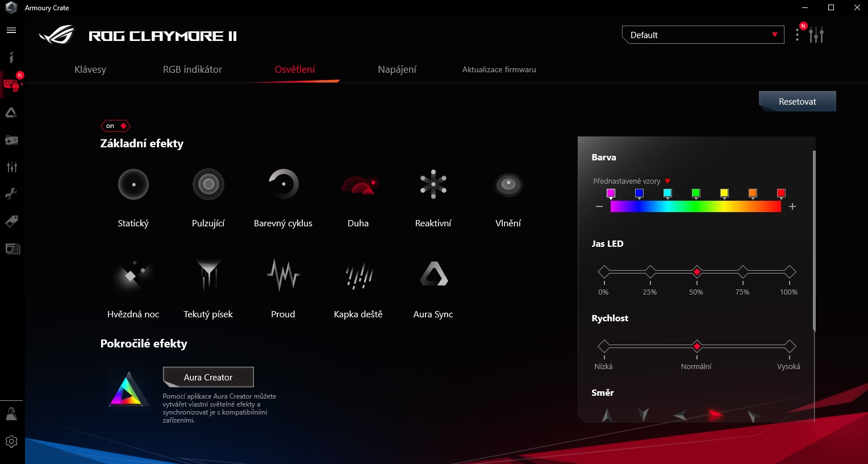Switch to the Napájení tab
Screen dimensions: 868x464
397,69
